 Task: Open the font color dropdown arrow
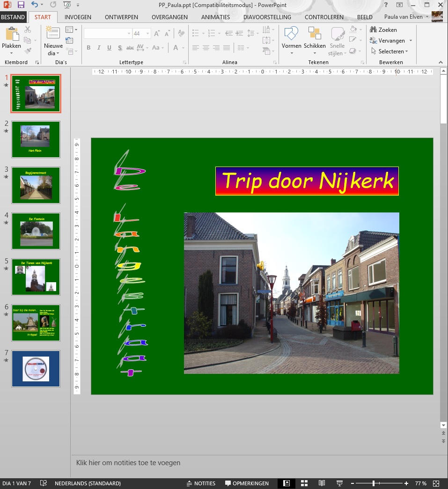tap(183, 48)
